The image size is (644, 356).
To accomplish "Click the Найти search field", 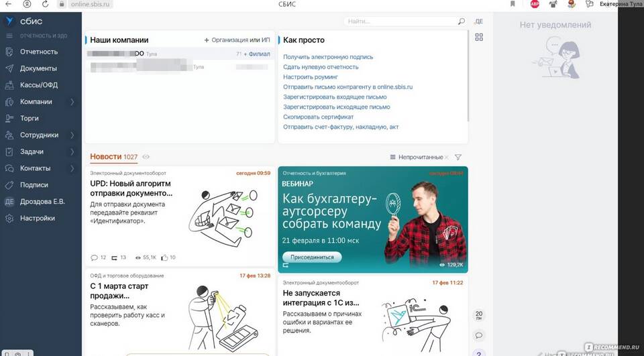I will point(400,21).
